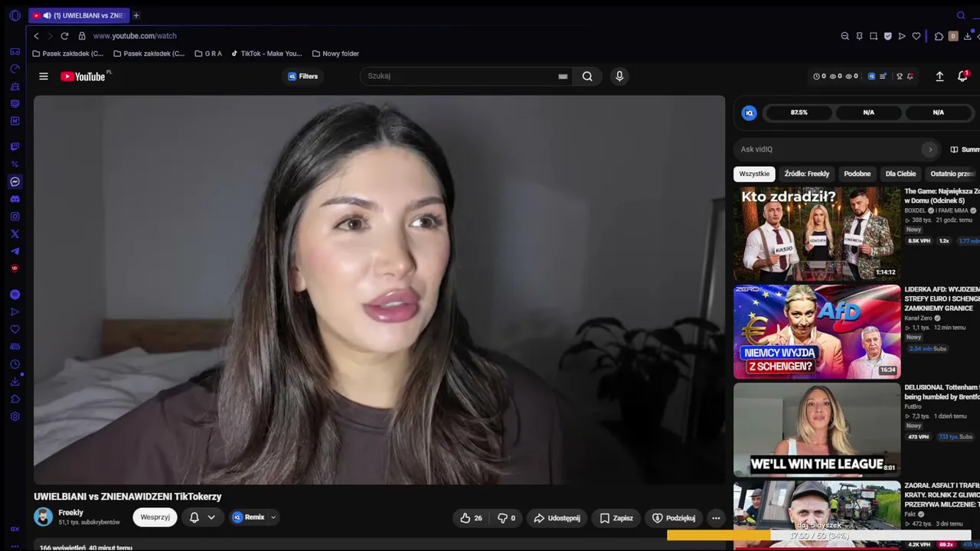980x551 pixels.
Task: Open the vidIQ Filters button
Action: pyautogui.click(x=302, y=77)
